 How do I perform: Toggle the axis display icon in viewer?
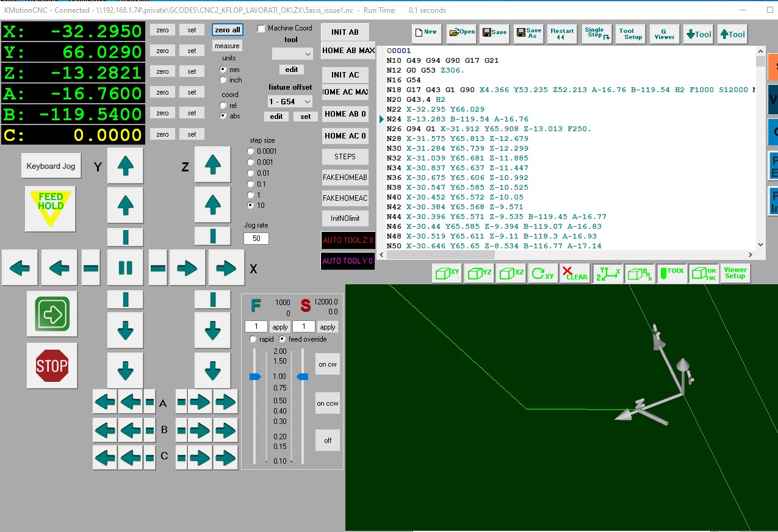[x=607, y=274]
